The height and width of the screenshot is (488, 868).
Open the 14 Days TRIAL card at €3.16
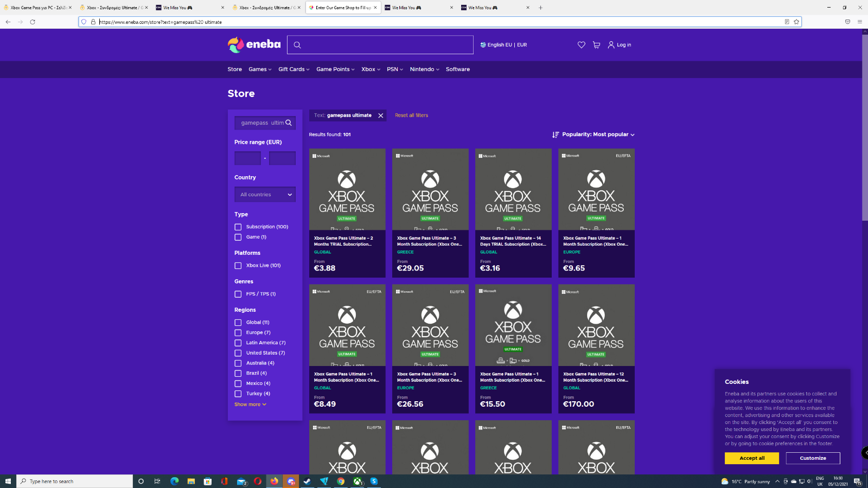point(513,213)
